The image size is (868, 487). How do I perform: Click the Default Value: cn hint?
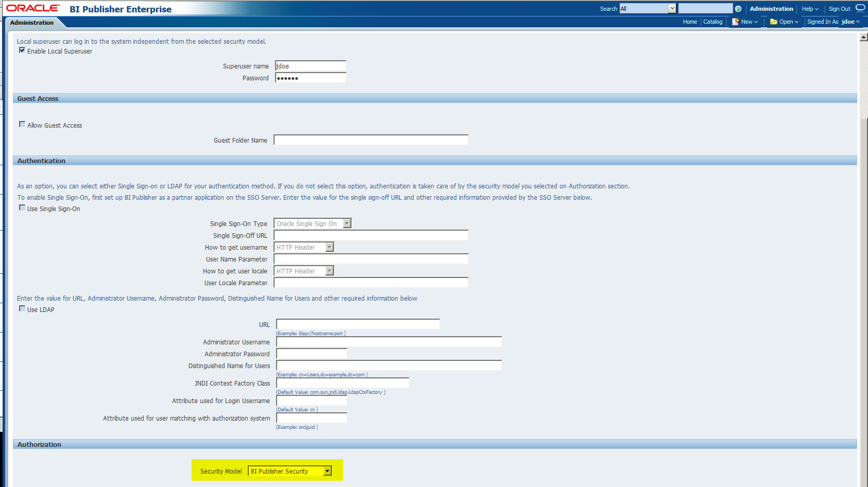(x=297, y=410)
